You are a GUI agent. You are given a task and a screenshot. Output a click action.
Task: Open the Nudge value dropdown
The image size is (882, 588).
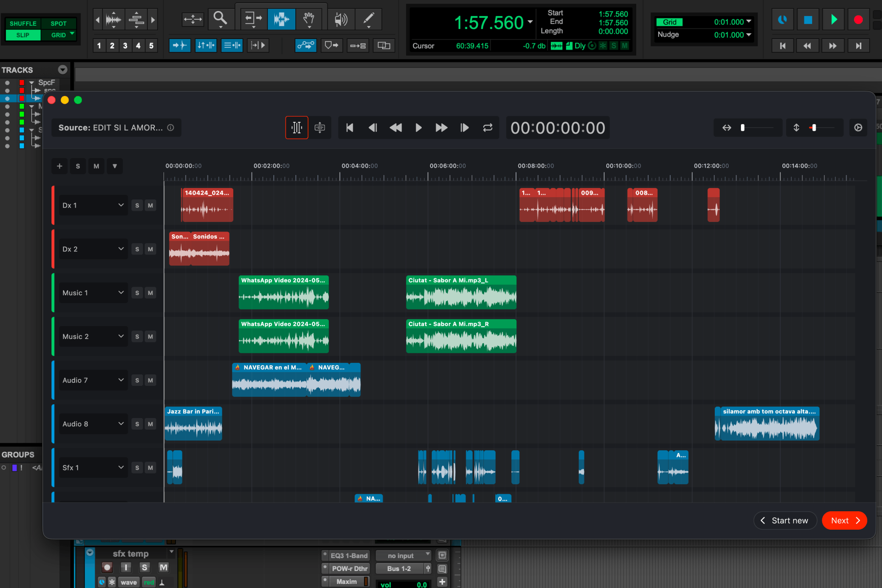(748, 34)
